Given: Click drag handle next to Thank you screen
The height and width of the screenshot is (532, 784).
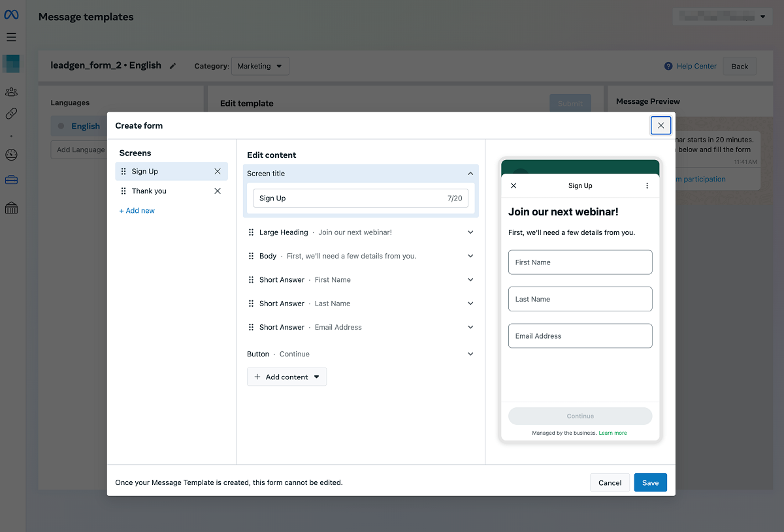Looking at the screenshot, I should 123,191.
